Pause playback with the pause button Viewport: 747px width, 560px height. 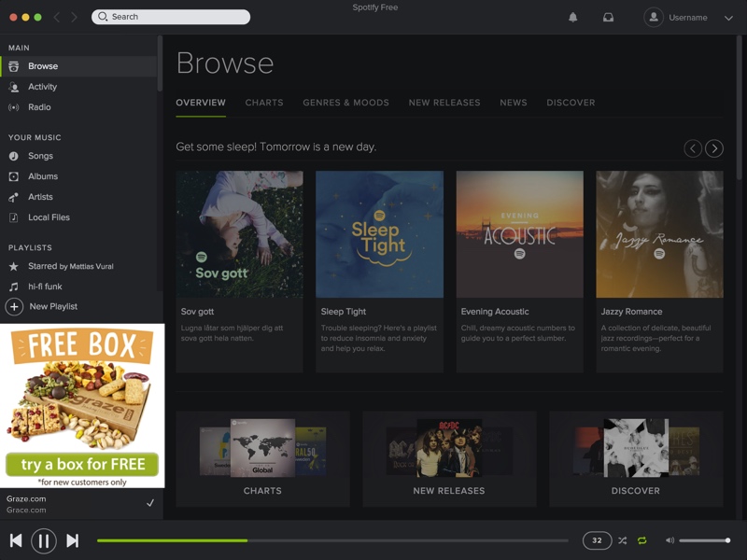click(x=44, y=540)
